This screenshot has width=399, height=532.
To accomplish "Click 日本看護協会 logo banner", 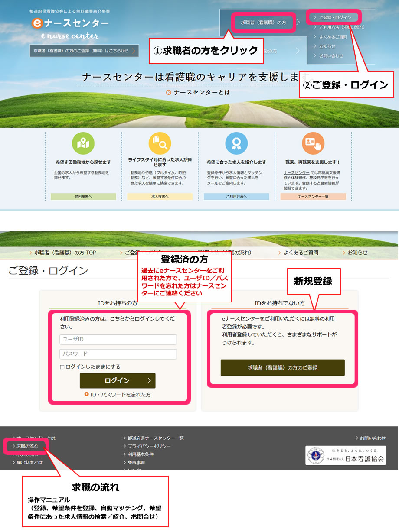I will pos(346,455).
